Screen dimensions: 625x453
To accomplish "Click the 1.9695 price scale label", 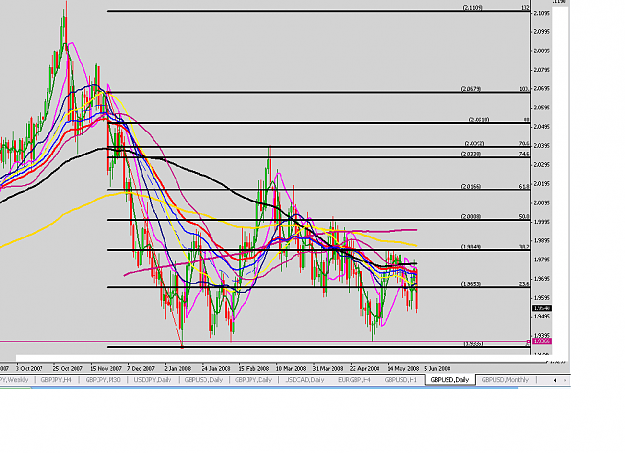I will pos(542,279).
